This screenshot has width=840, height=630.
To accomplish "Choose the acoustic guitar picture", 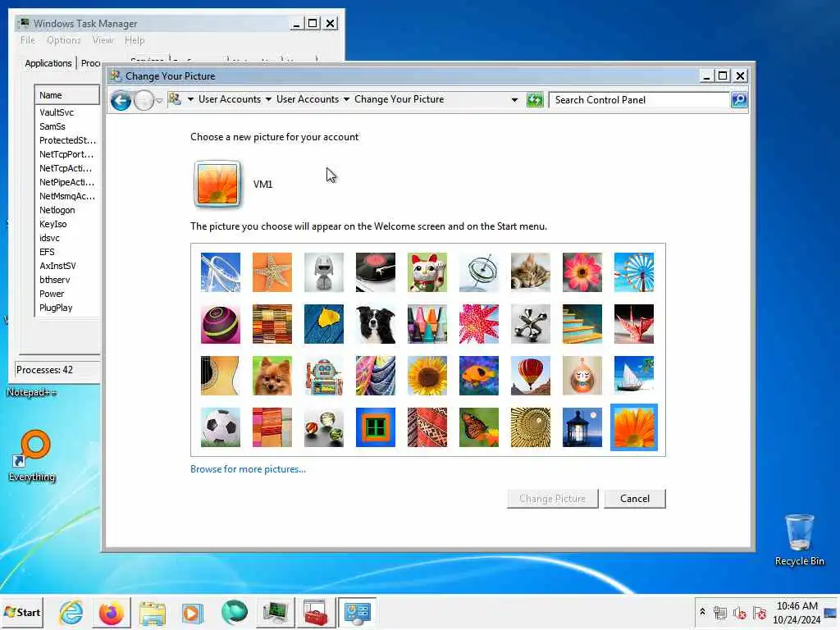I will click(x=221, y=376).
